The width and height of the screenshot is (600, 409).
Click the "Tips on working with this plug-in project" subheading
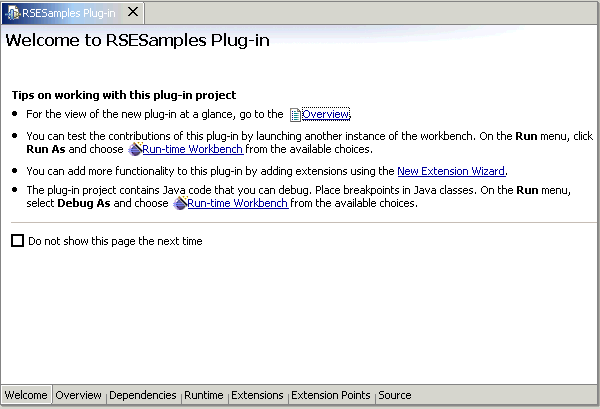[x=123, y=95]
